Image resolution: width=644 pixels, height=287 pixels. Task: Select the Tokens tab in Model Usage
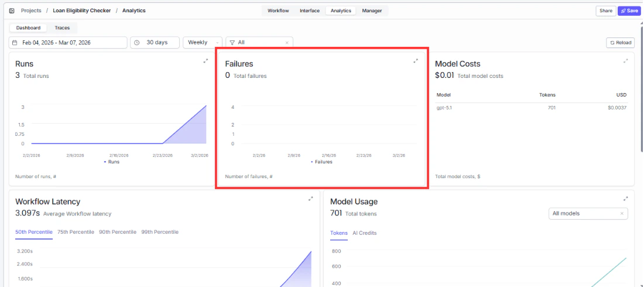pos(339,233)
